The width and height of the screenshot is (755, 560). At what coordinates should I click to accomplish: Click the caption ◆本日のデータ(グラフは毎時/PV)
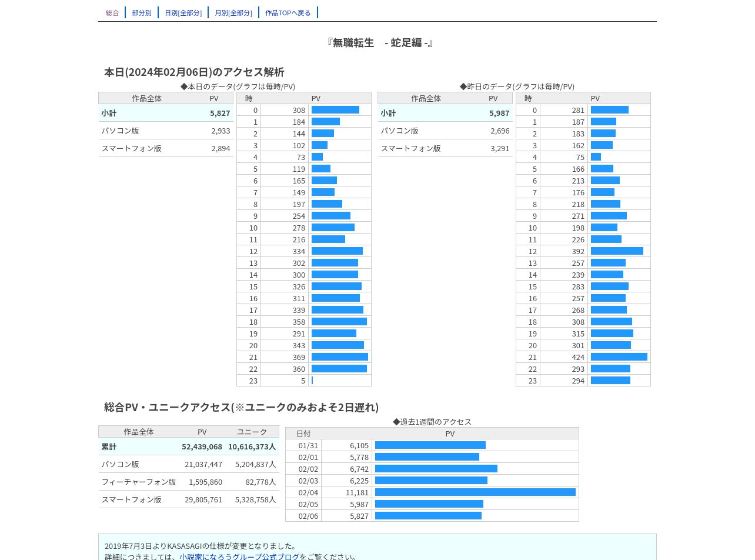(x=238, y=86)
